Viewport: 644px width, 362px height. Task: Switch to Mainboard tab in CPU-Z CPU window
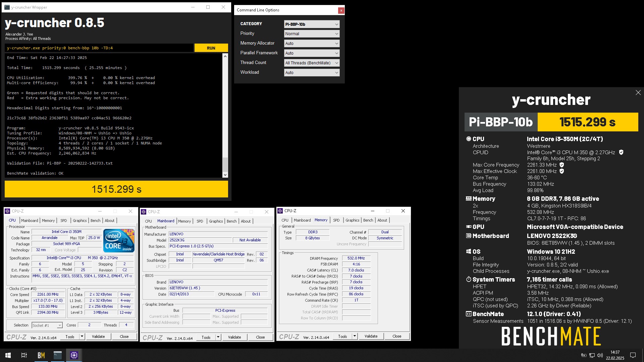coord(30,221)
